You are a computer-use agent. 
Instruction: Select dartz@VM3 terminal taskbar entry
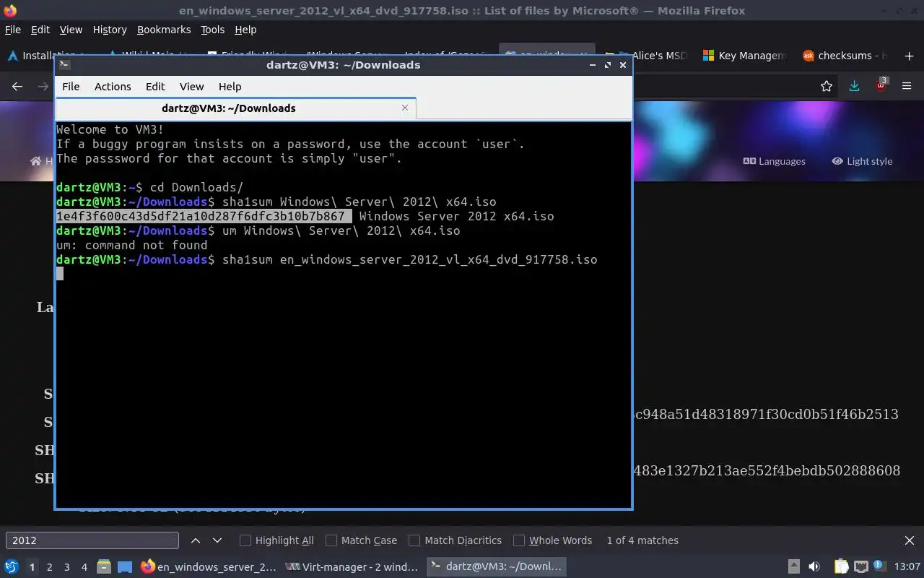(x=496, y=567)
